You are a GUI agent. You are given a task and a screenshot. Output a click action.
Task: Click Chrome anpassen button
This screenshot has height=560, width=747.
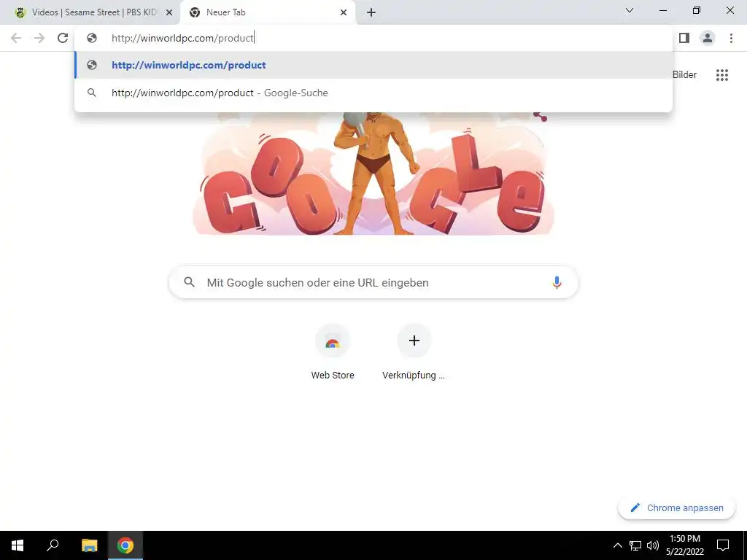pos(676,507)
